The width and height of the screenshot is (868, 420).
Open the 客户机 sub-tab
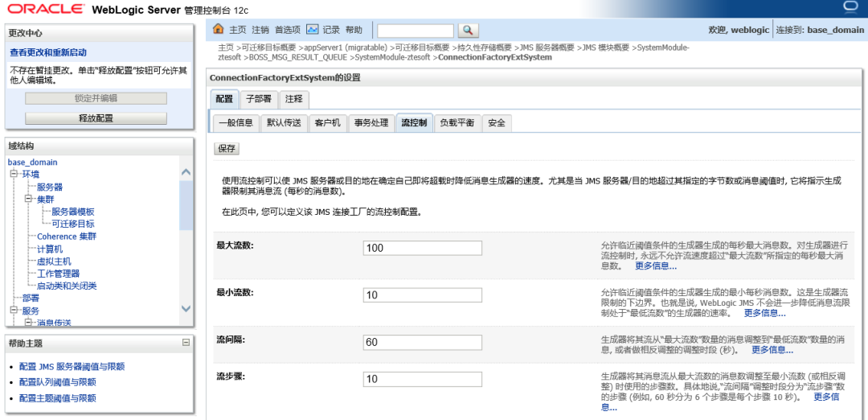click(x=327, y=123)
